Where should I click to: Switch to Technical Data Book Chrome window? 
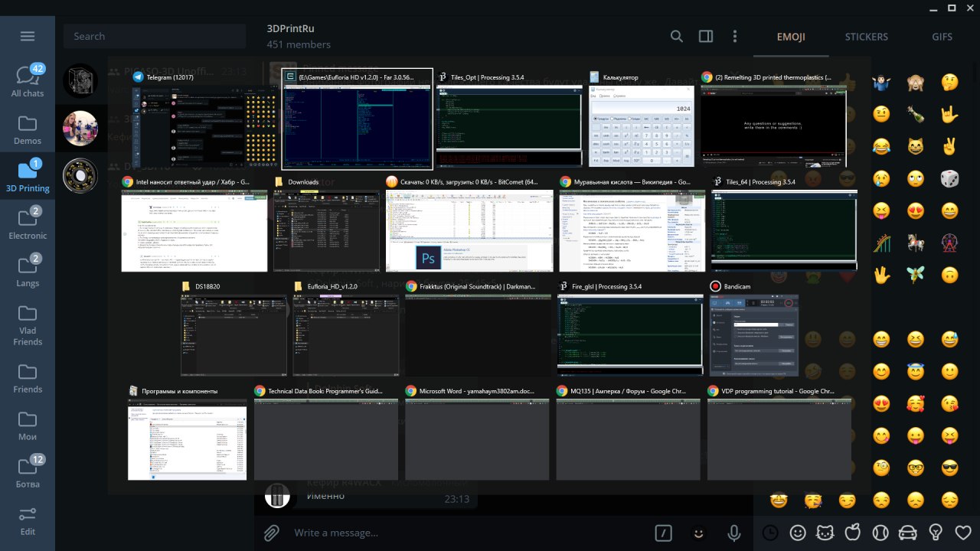(x=326, y=432)
